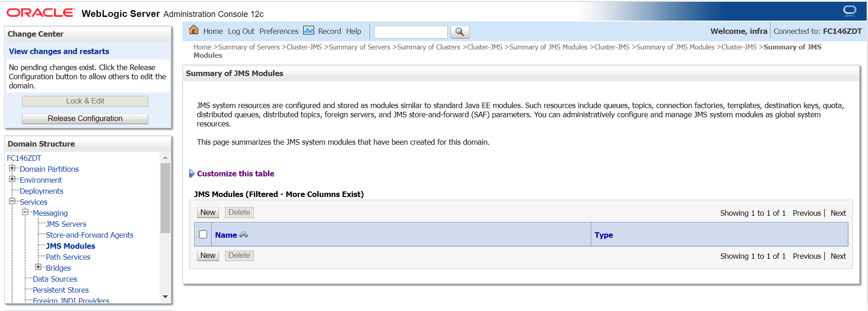Click the Domain Structure scrollbar down arrow

coord(165,297)
